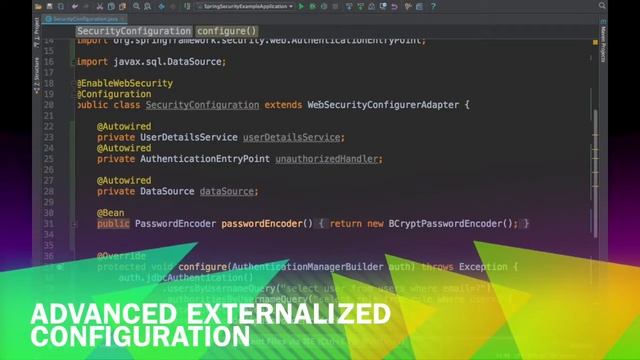Click BCryptPasswordEncoder in return statement
This screenshot has height=360, width=640.
click(x=445, y=224)
